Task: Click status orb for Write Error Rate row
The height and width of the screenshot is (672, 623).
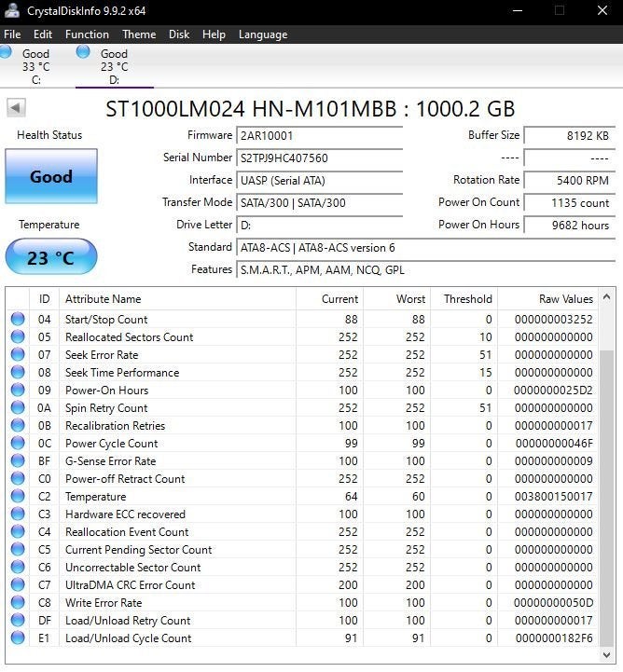Action: click(x=18, y=603)
